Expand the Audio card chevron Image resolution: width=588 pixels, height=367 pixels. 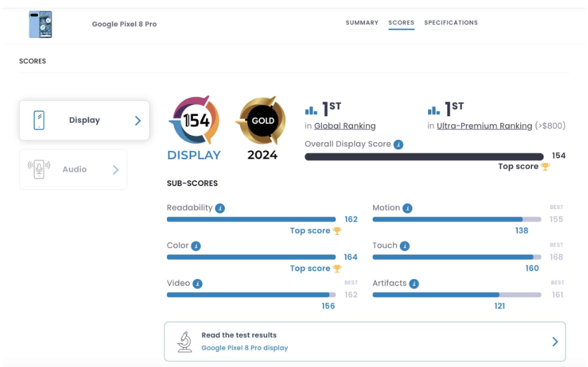tap(115, 170)
